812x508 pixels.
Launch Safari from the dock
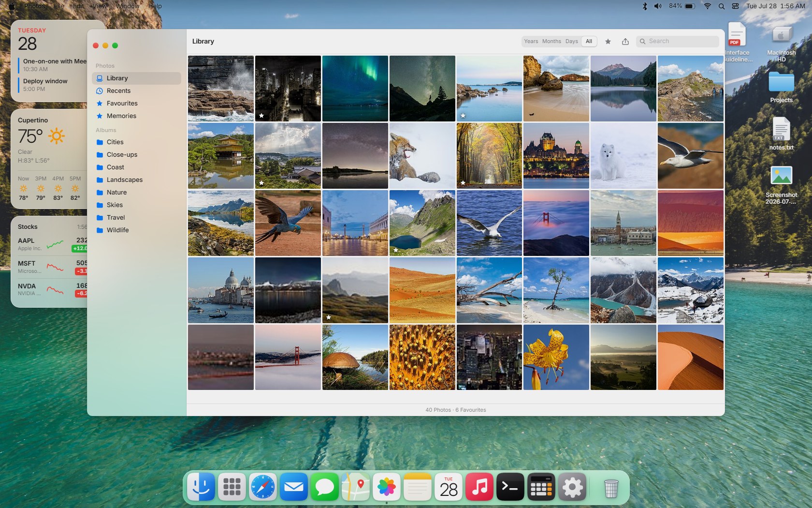pos(263,487)
